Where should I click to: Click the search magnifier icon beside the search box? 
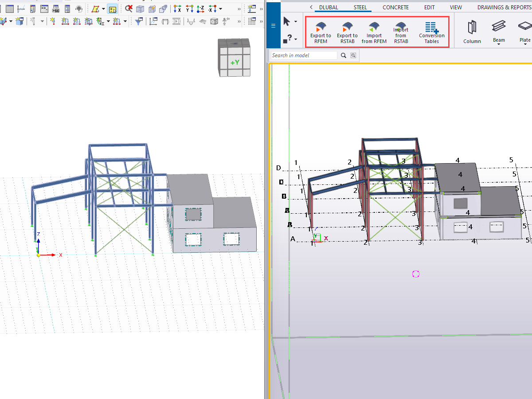343,55
